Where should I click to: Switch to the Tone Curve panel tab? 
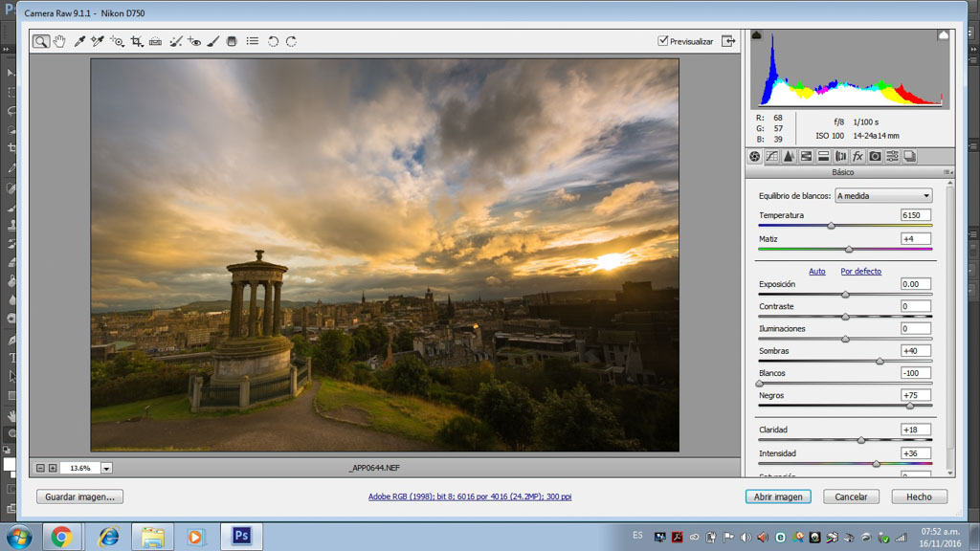771,156
